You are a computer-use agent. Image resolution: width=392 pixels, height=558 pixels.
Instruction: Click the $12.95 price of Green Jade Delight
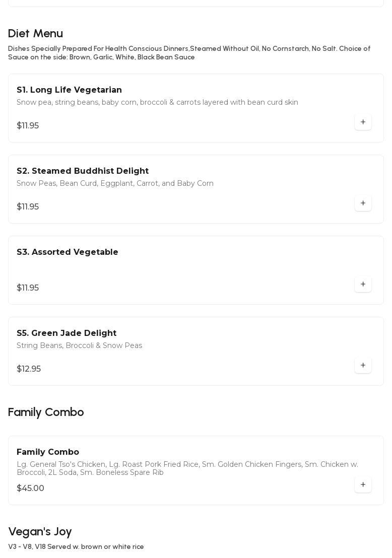29,369
